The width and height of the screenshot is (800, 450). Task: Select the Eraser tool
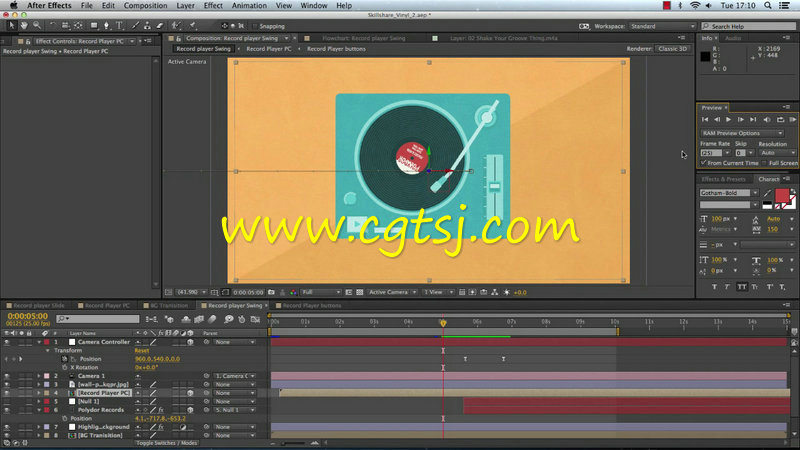(x=160, y=25)
